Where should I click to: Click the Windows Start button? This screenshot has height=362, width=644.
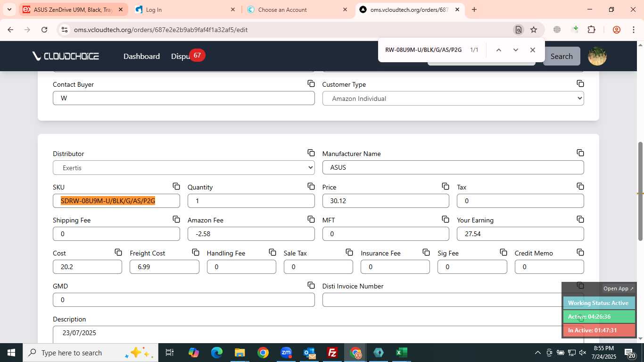(11, 353)
